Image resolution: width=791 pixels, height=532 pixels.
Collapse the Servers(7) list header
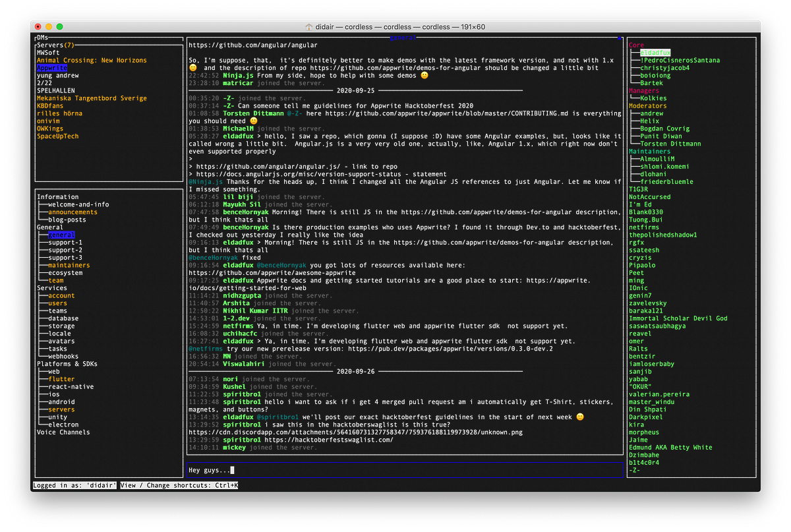click(55, 45)
